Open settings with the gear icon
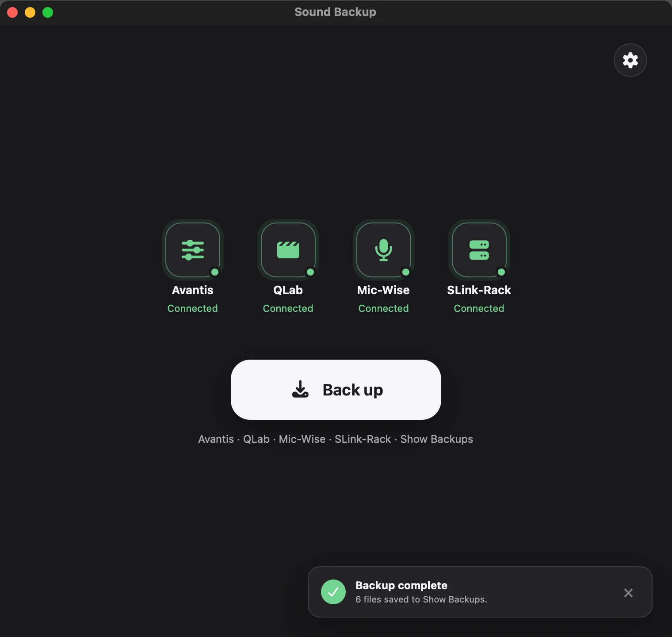Image resolution: width=672 pixels, height=637 pixels. [630, 60]
